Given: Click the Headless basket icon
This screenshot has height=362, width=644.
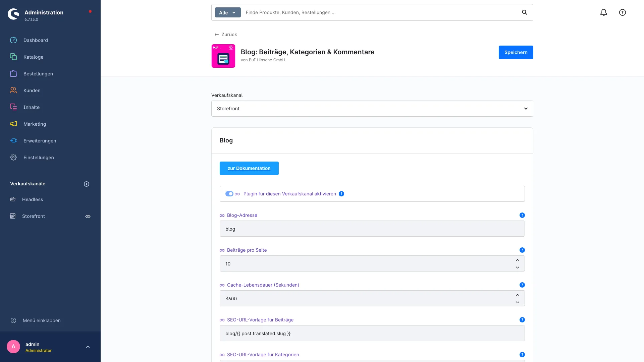Looking at the screenshot, I should [13, 199].
